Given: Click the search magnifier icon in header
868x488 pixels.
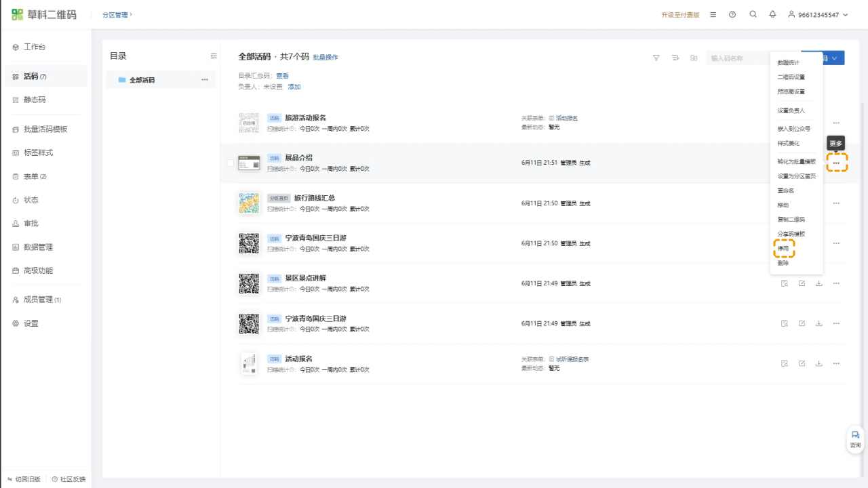Looking at the screenshot, I should [x=753, y=15].
